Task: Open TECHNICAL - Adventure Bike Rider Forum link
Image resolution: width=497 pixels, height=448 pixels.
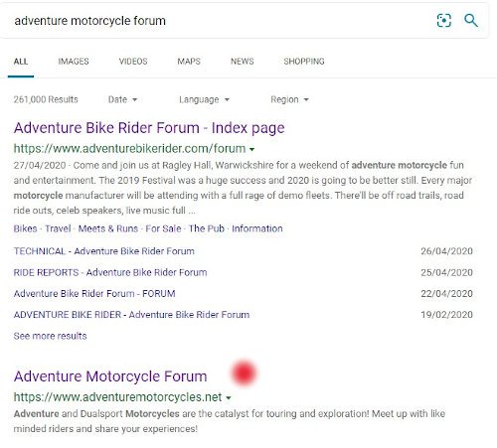Action: click(104, 251)
